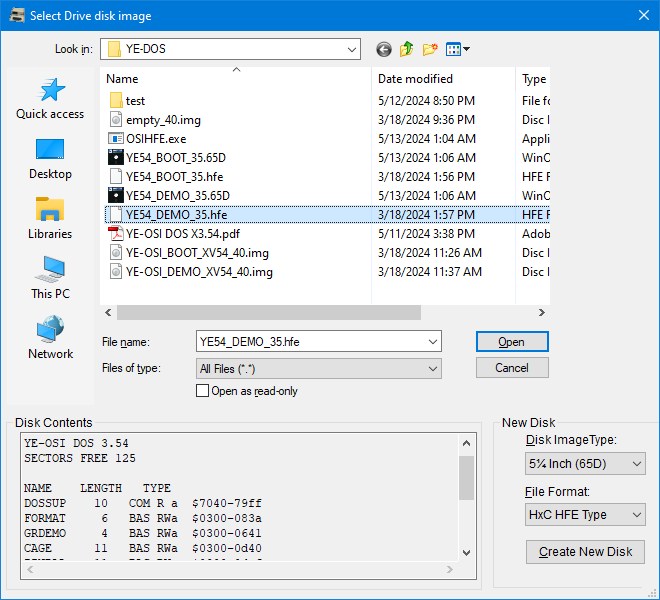660x600 pixels.
Task: Click date 5/12/2024 8:50 PM of test folder
Action: pos(426,101)
